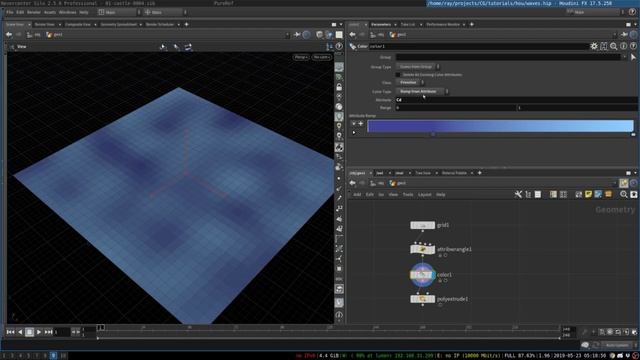Select the grid1 node

pos(422,225)
